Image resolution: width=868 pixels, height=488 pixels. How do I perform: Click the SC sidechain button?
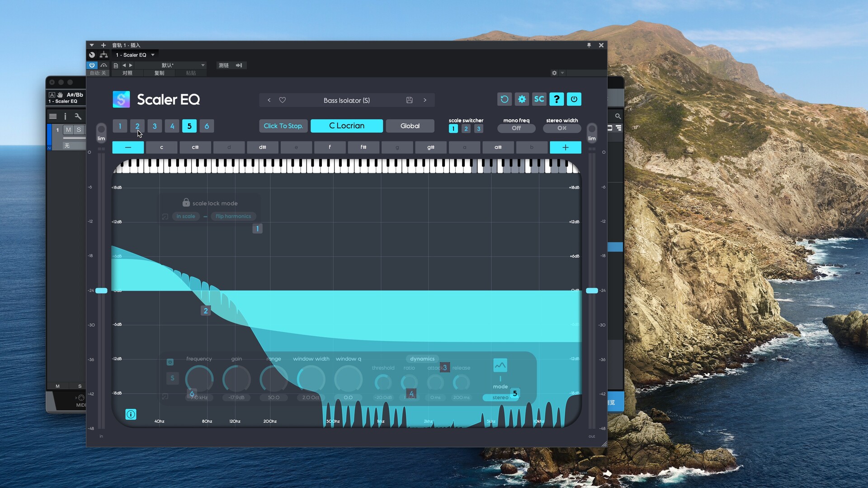[x=539, y=99]
